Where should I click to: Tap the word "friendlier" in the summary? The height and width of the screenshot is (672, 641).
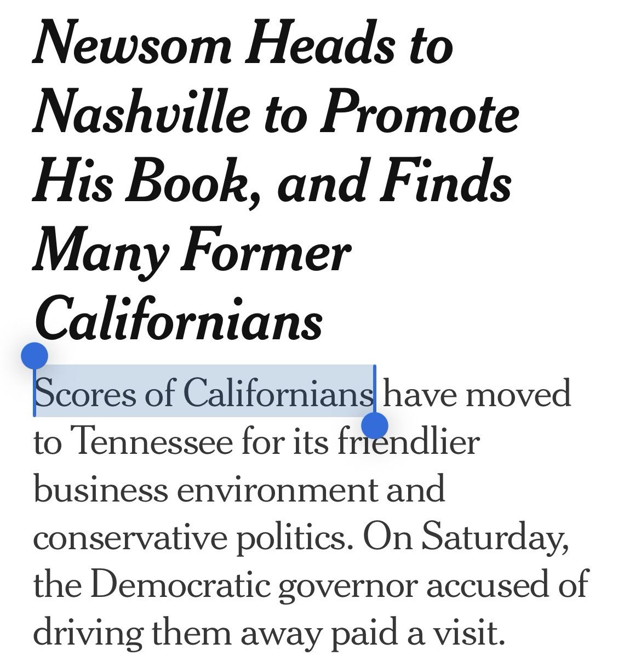pyautogui.click(x=408, y=441)
